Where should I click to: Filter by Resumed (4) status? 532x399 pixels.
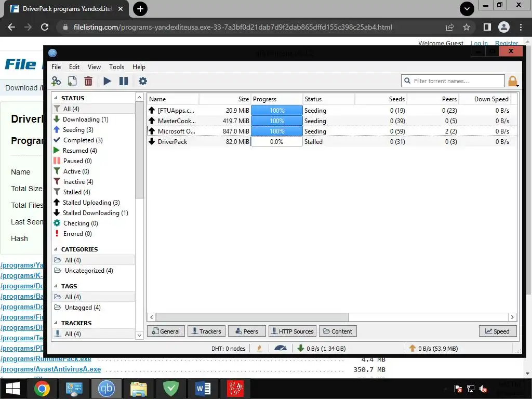pyautogui.click(x=79, y=151)
